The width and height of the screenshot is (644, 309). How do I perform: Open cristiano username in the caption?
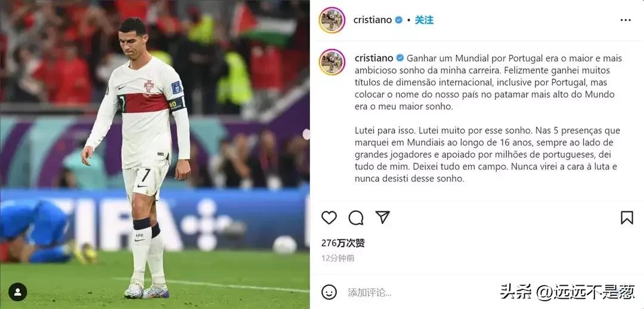point(374,58)
